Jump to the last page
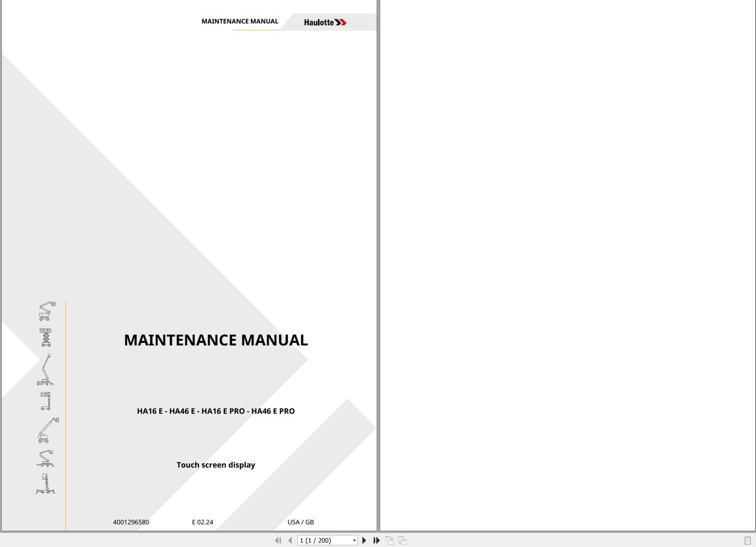 pyautogui.click(x=376, y=540)
